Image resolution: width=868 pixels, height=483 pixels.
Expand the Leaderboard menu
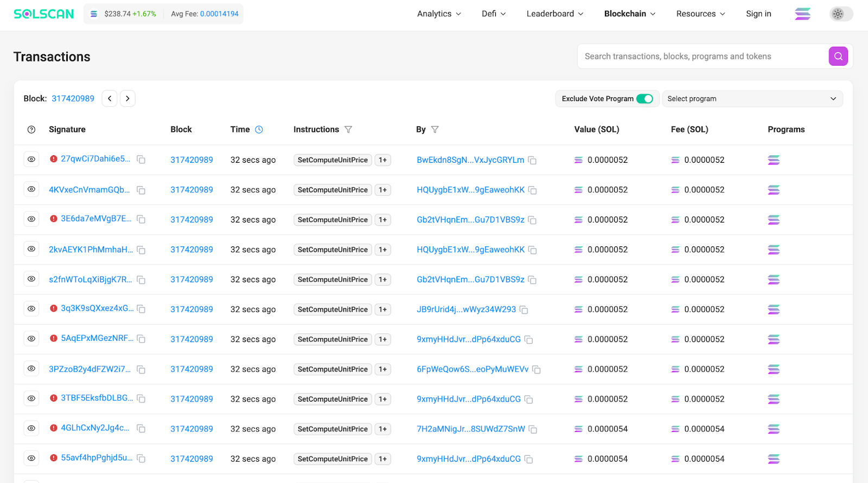tap(554, 14)
